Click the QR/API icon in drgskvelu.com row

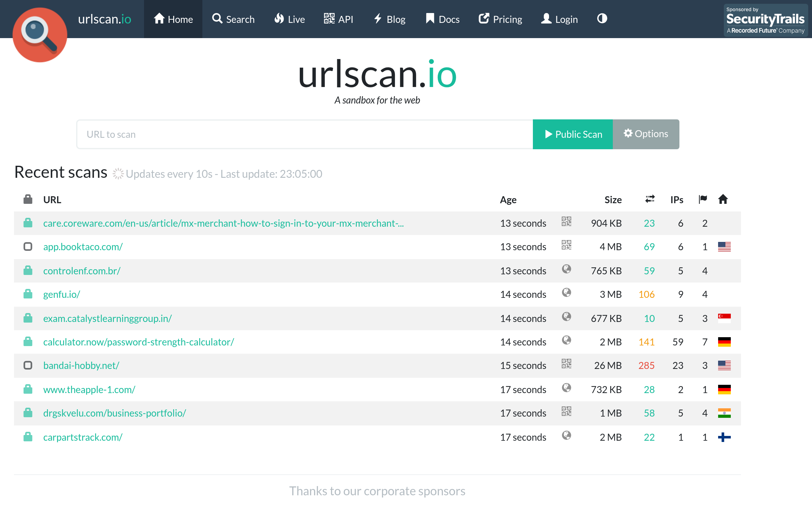(x=566, y=411)
